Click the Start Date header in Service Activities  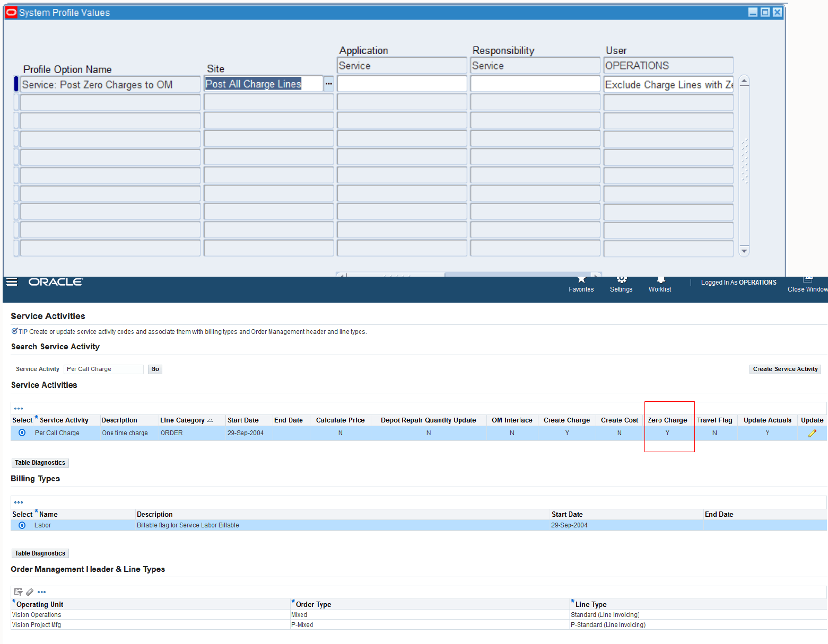point(243,420)
